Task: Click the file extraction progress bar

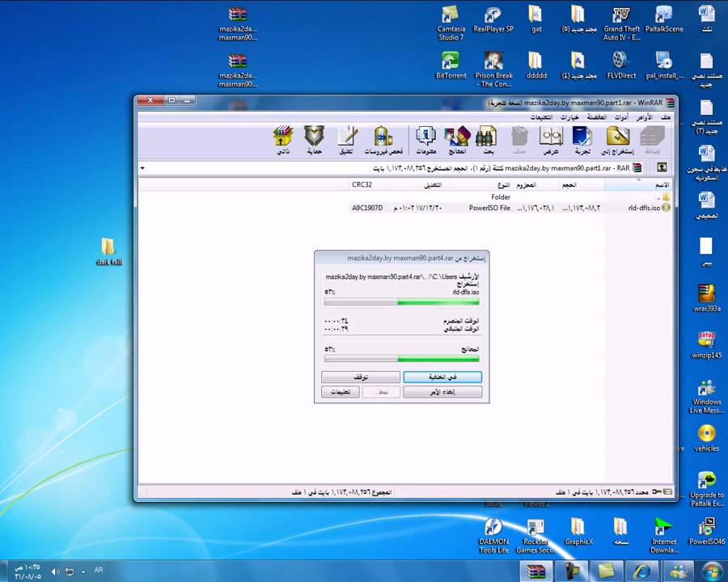Action: [401, 302]
